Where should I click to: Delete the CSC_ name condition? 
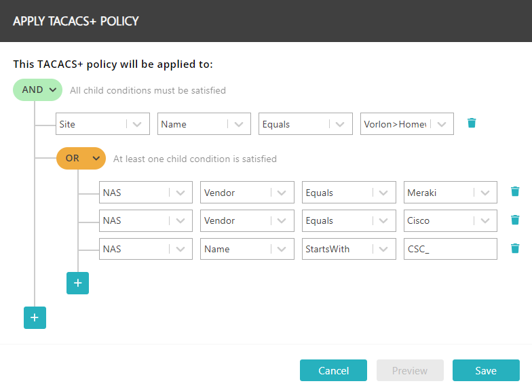(x=514, y=248)
